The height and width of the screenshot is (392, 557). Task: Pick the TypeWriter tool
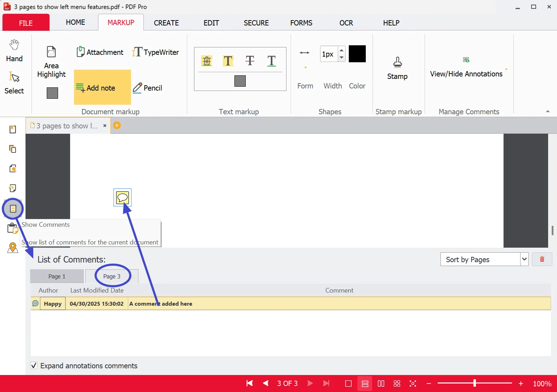(155, 52)
